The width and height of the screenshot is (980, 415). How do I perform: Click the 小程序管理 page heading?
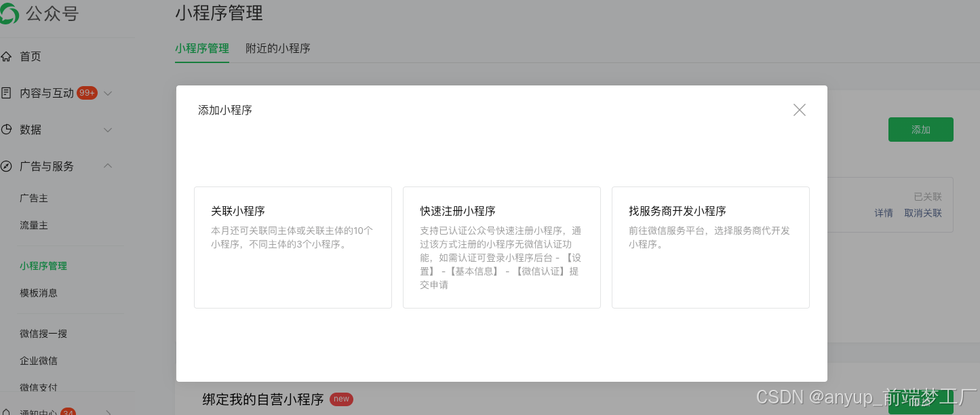point(219,12)
